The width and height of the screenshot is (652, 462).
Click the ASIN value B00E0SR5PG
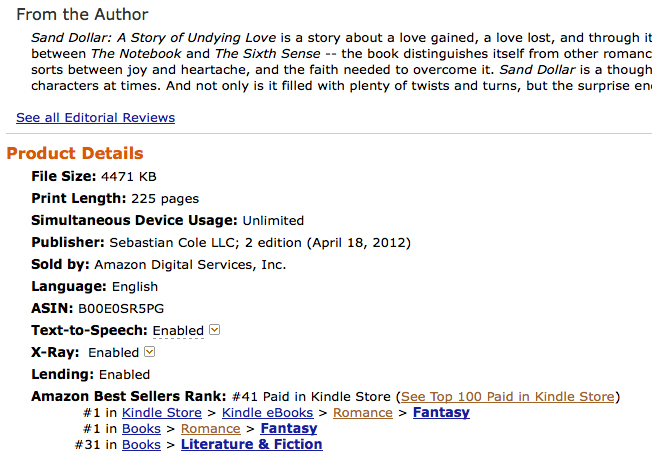point(118,308)
